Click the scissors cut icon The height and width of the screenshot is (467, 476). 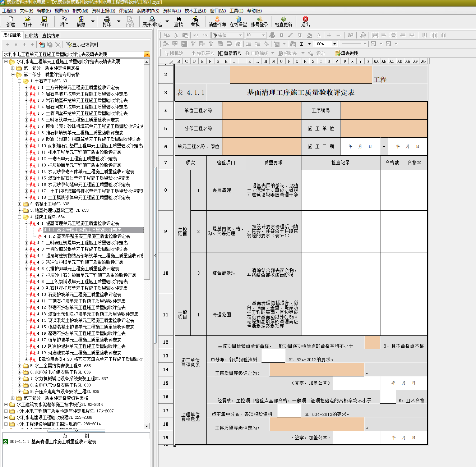176,35
